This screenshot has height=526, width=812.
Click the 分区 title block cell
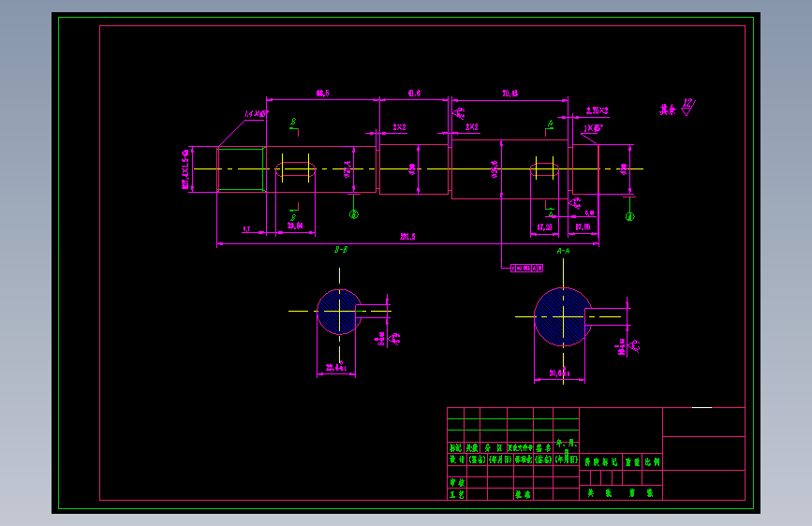pos(494,447)
